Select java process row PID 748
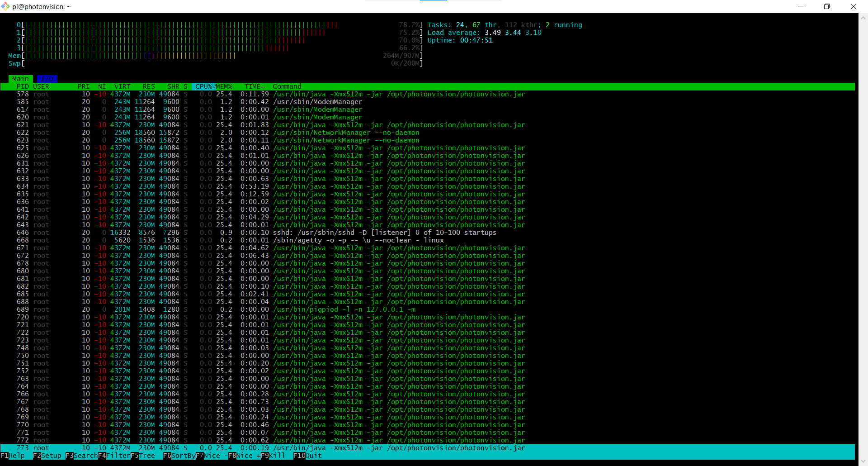The image size is (868, 466). click(x=428, y=348)
